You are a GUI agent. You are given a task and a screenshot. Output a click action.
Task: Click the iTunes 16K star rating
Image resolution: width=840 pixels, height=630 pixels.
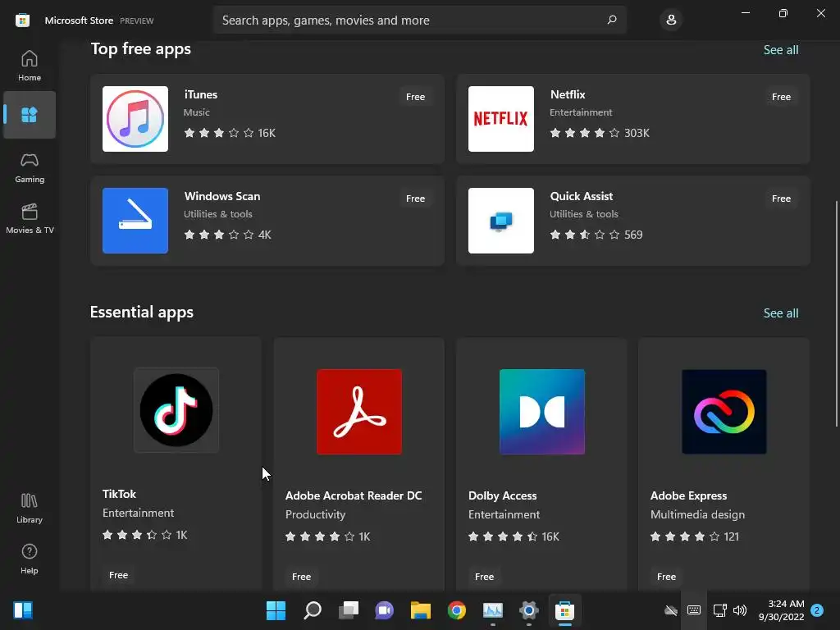(230, 133)
